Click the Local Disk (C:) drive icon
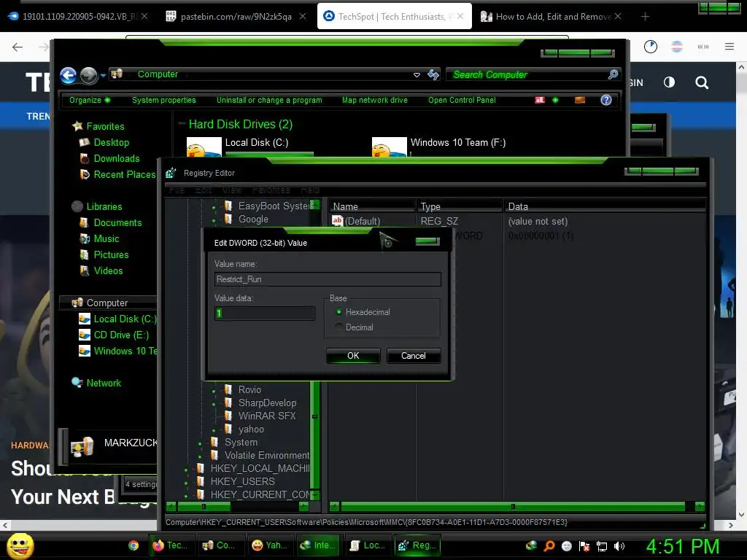 [204, 147]
